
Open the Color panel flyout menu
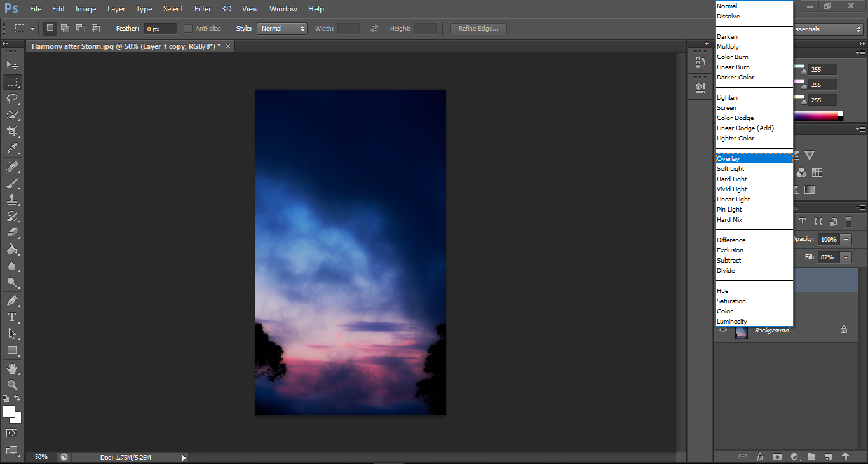[x=860, y=53]
